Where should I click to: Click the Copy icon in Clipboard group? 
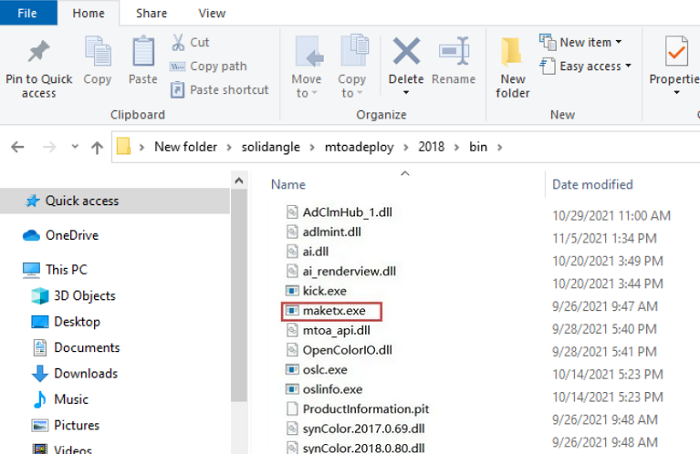click(x=98, y=52)
